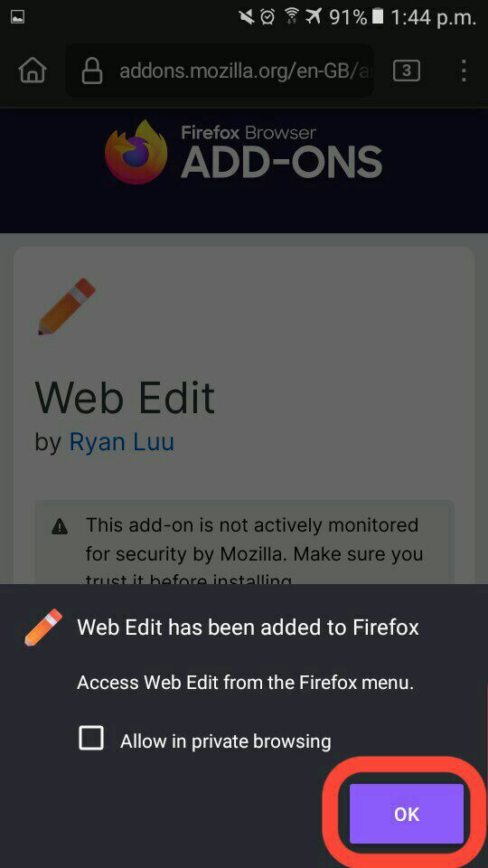Screen dimensions: 488x868
Task: Tap the muted sound status icon
Action: click(x=246, y=17)
